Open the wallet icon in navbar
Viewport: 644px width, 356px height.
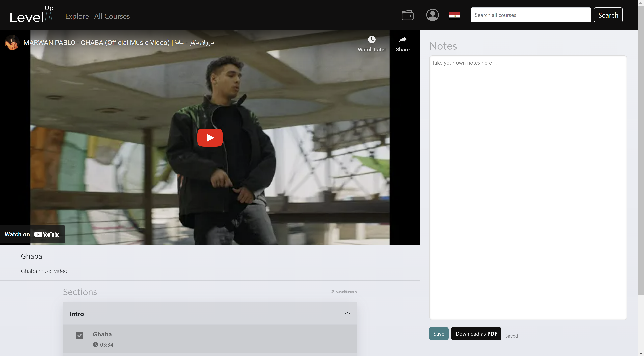pyautogui.click(x=407, y=15)
